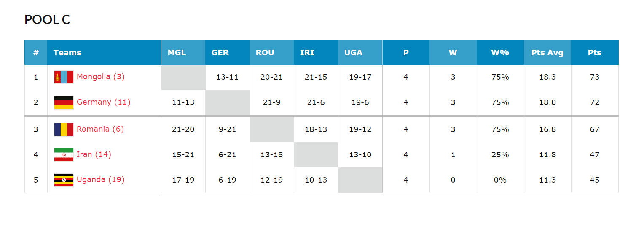This screenshot has width=644, height=237.
Task: Open the Romania (6) team link
Action: 100,129
